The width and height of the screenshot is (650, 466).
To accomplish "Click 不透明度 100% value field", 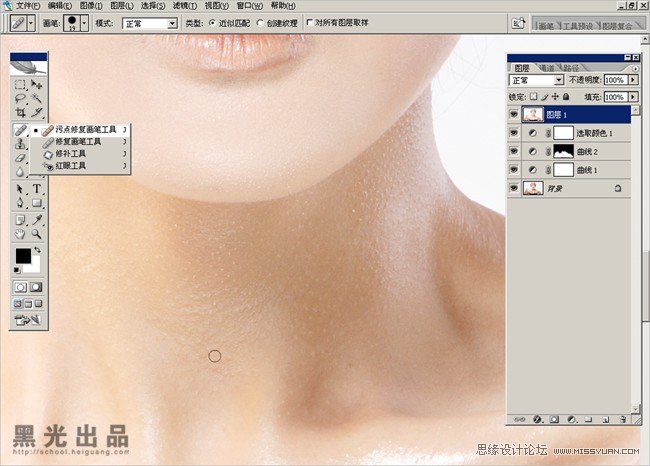I will (x=615, y=80).
